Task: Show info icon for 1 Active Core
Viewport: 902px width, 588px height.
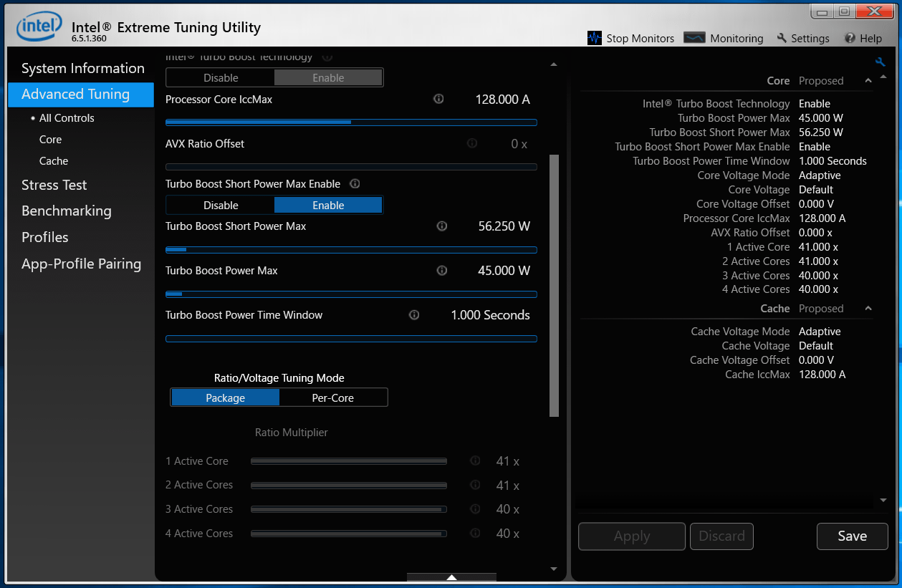Action: pyautogui.click(x=474, y=461)
